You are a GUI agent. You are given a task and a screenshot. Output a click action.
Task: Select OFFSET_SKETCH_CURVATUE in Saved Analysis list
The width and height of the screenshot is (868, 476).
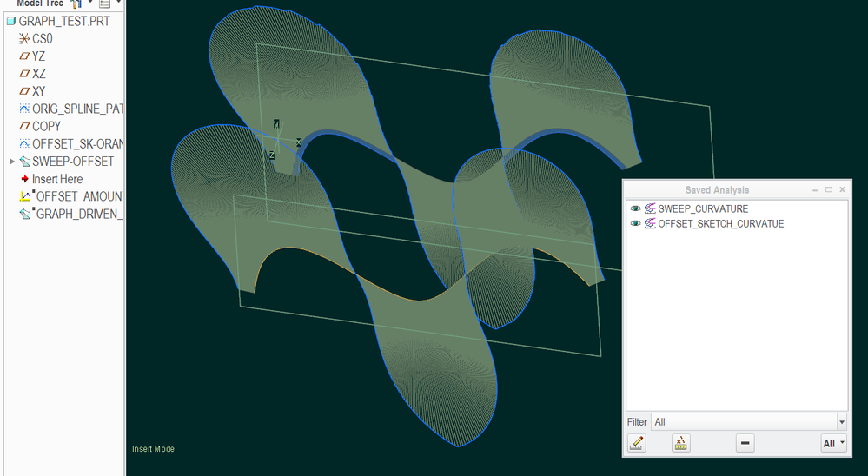pos(721,223)
